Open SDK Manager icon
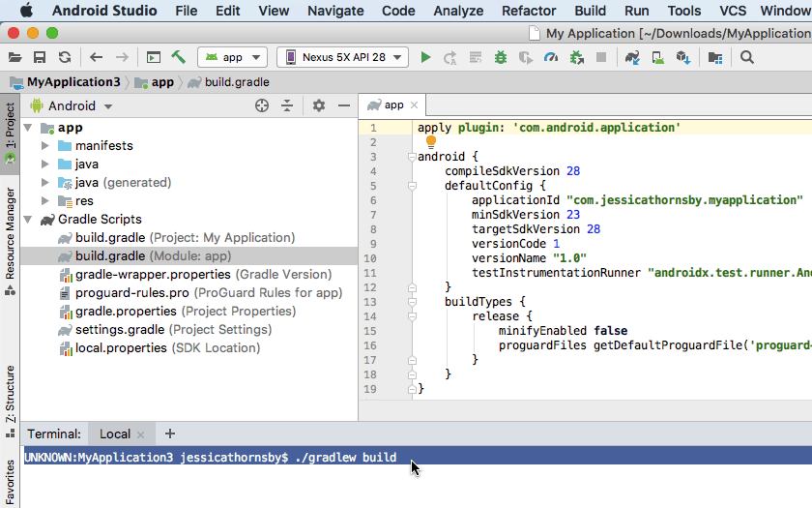The width and height of the screenshot is (812, 508). 683,57
